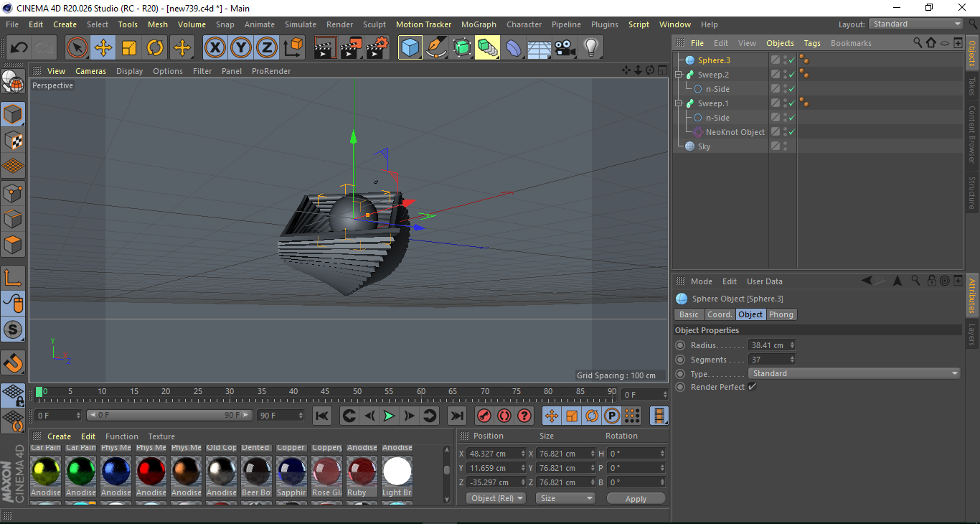Toggle Enable Axis tool

click(13, 278)
